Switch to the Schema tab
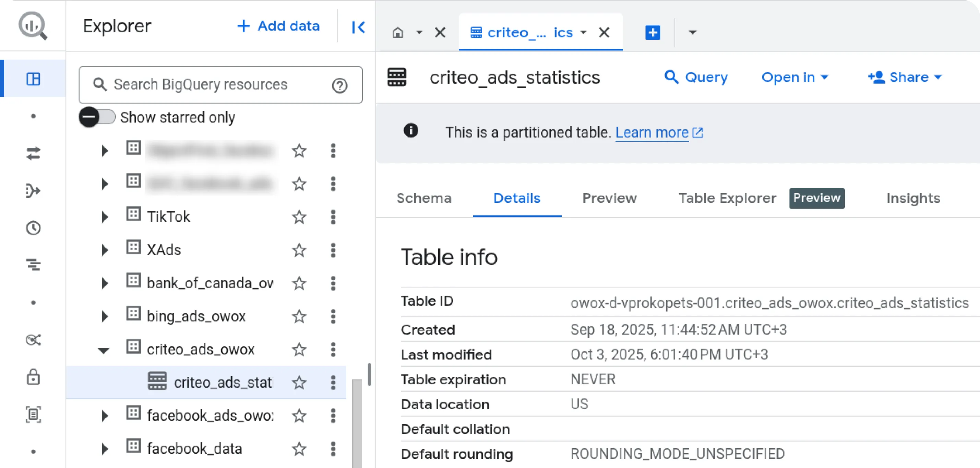The image size is (980, 468). (x=424, y=198)
